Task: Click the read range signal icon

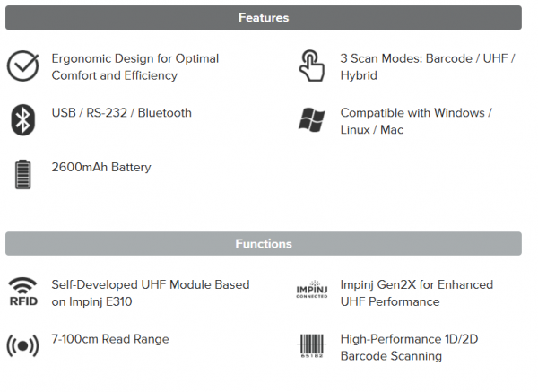Action: (x=22, y=345)
